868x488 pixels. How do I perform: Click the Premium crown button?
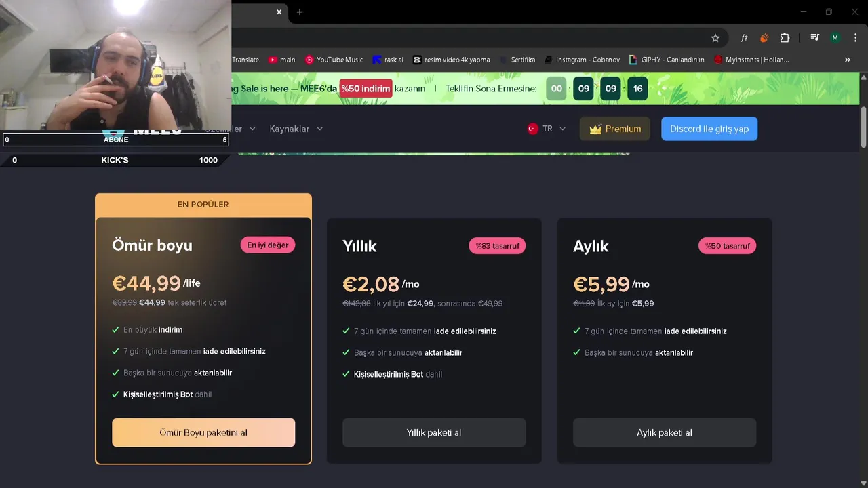pos(615,129)
